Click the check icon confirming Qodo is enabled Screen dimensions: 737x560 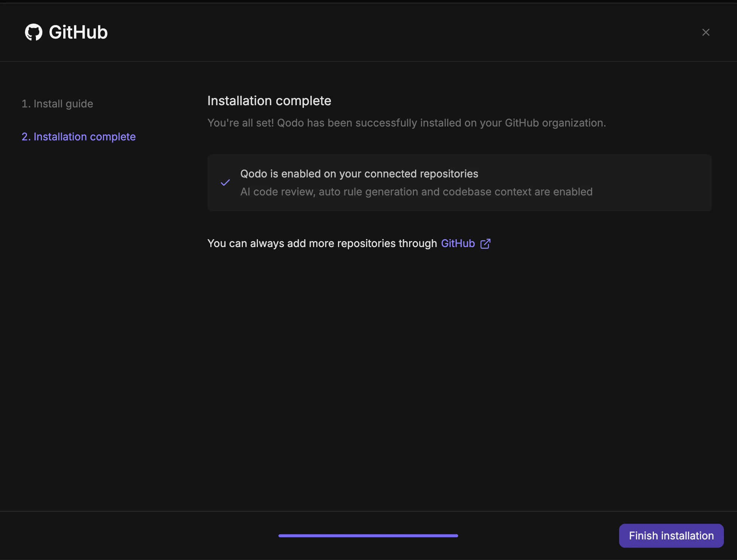(225, 182)
